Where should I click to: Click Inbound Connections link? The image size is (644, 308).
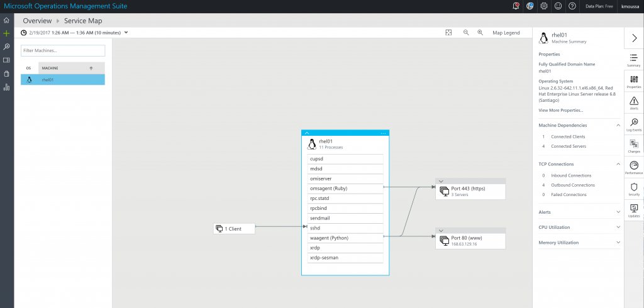[571, 175]
